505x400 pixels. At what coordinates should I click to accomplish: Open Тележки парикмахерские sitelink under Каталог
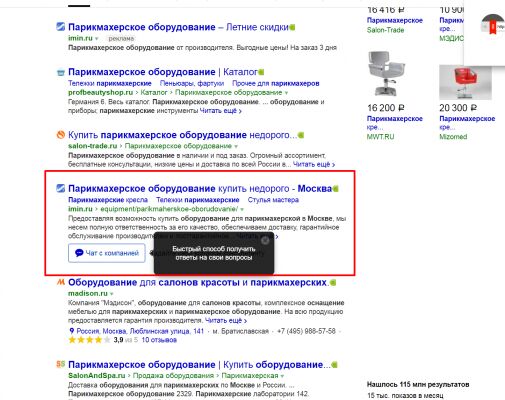point(110,83)
